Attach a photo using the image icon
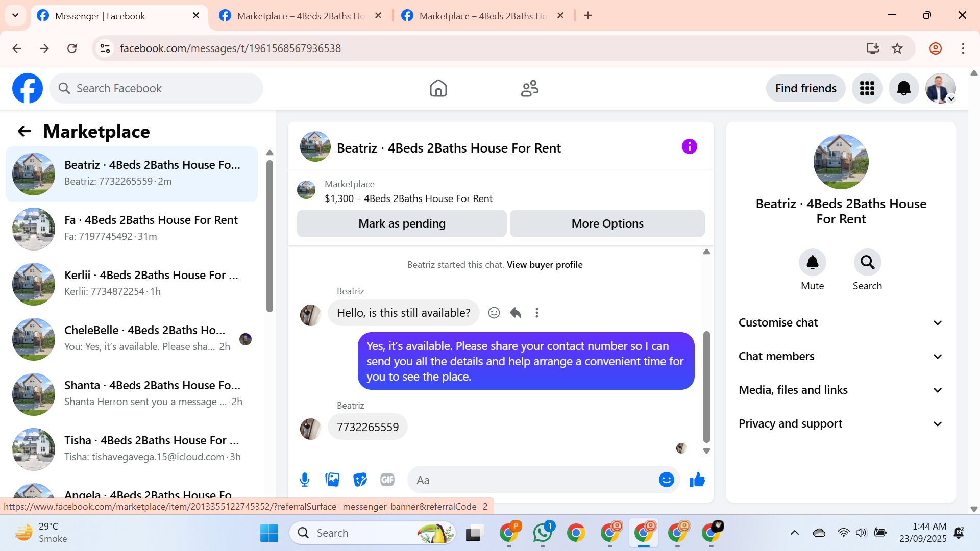 click(x=332, y=480)
